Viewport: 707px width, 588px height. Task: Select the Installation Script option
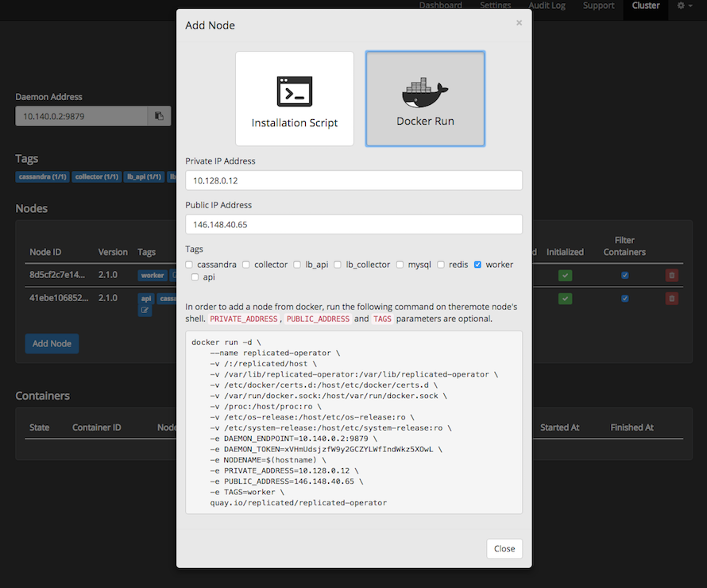pos(295,98)
